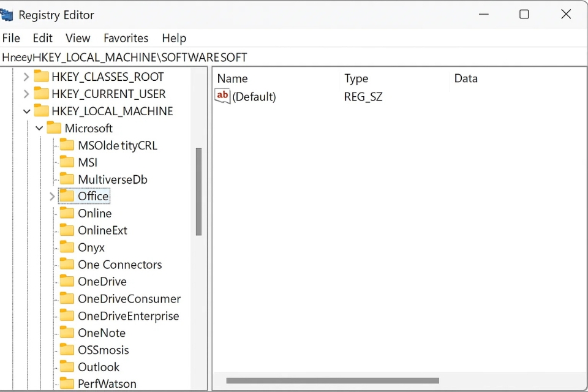
Task: Click the (Default) string value icon
Action: pyautogui.click(x=222, y=96)
